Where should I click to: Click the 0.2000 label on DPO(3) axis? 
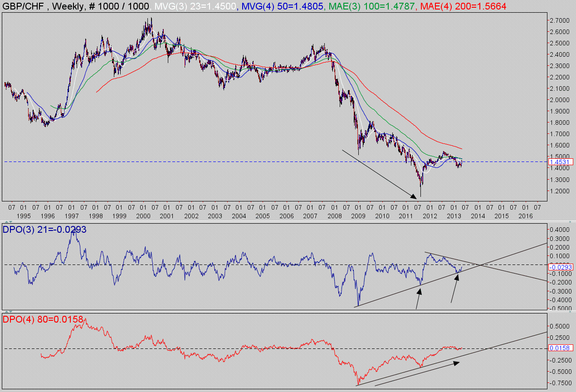coord(560,247)
